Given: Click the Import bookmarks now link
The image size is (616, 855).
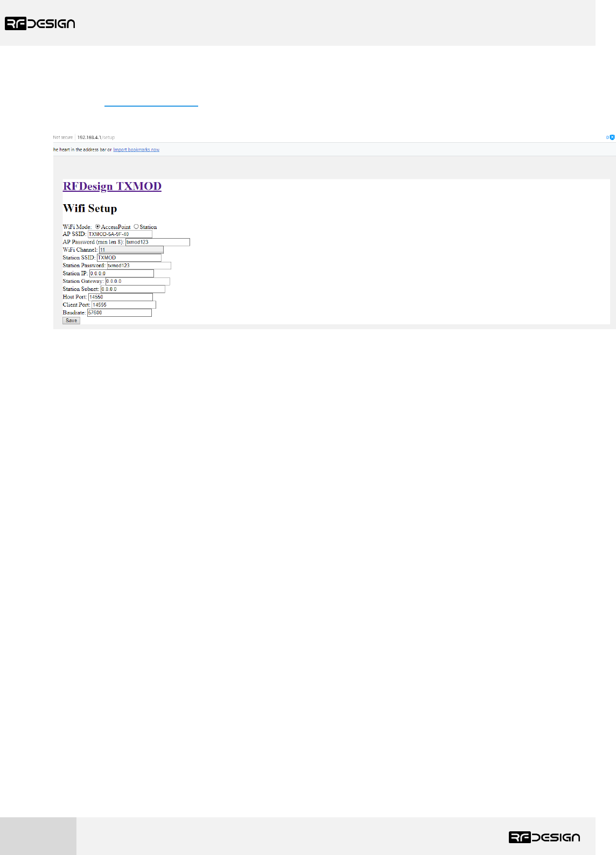Looking at the screenshot, I should pyautogui.click(x=136, y=150).
